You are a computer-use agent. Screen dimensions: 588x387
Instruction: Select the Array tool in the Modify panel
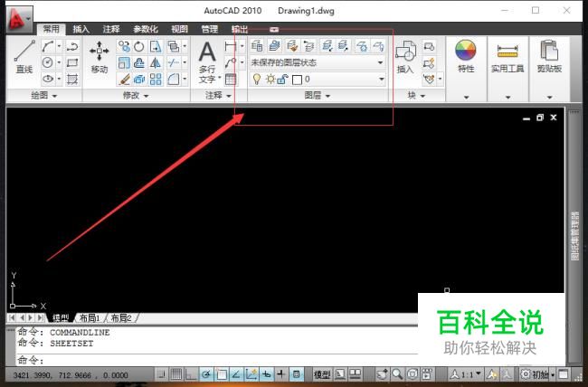click(x=156, y=79)
